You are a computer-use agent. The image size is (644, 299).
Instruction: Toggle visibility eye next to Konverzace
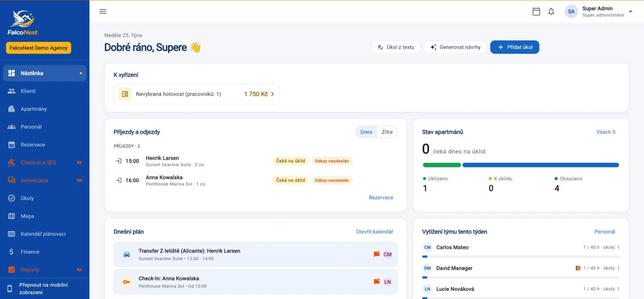(x=80, y=180)
